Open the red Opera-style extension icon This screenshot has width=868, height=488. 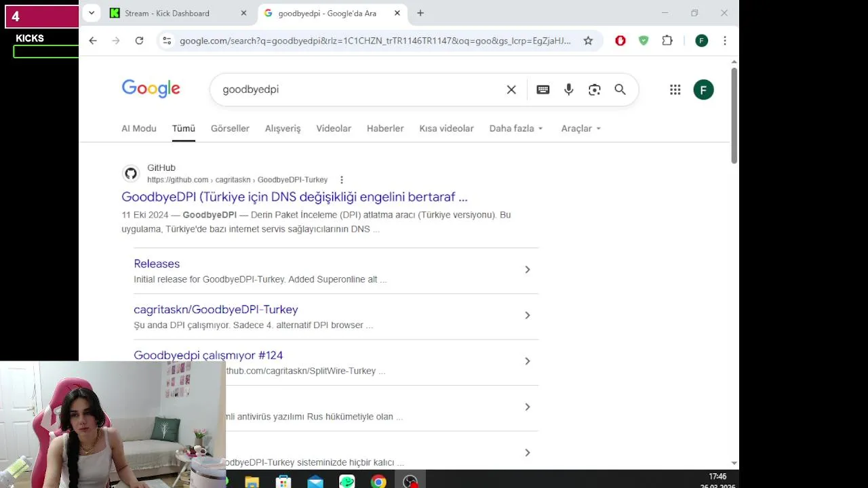pyautogui.click(x=620, y=41)
